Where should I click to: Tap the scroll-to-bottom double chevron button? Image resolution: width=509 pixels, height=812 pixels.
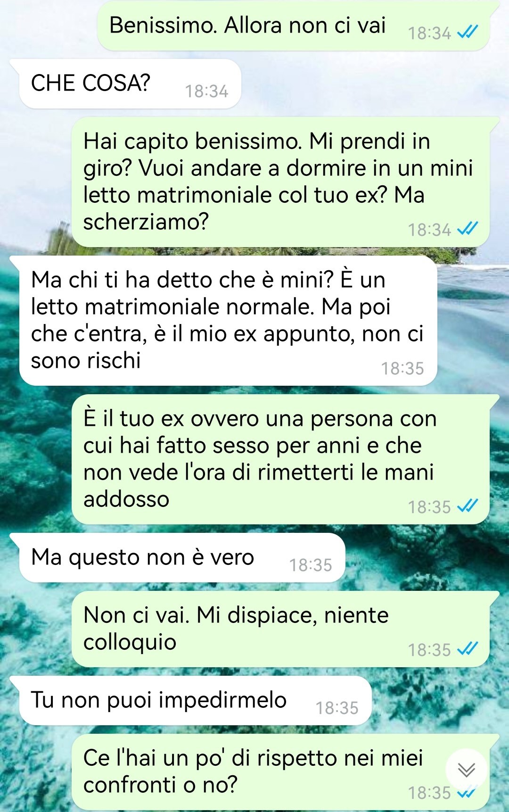coord(467,770)
